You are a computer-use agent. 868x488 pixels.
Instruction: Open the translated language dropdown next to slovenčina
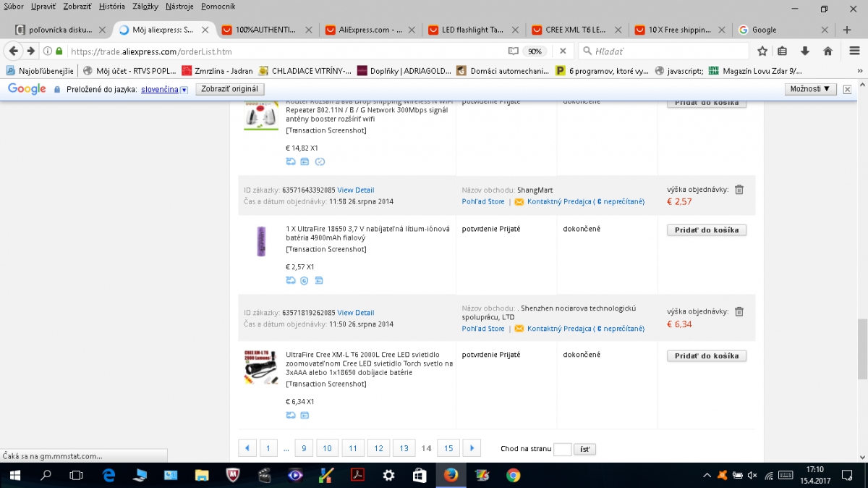point(184,89)
